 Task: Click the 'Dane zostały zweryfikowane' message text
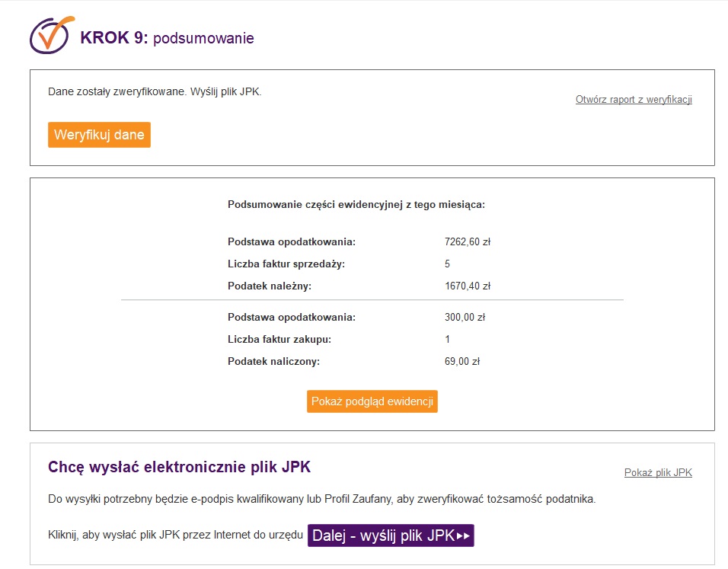155,92
